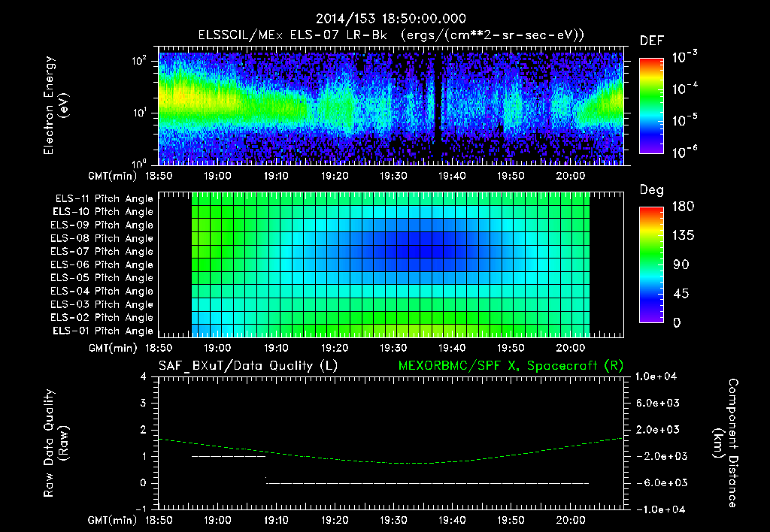Click the DEF color bar 10⁻⁵ tick label

[x=684, y=120]
